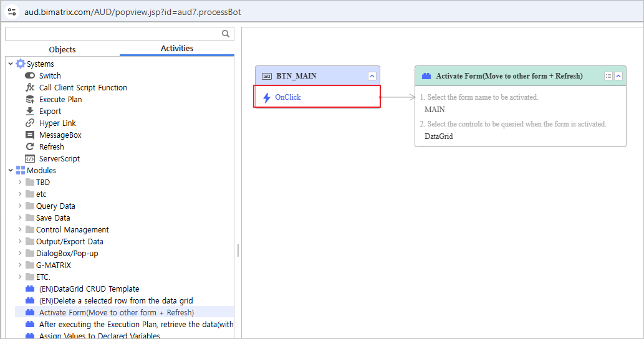This screenshot has width=644, height=339.
Task: Select Output/Export Data in the tree
Action: (69, 242)
